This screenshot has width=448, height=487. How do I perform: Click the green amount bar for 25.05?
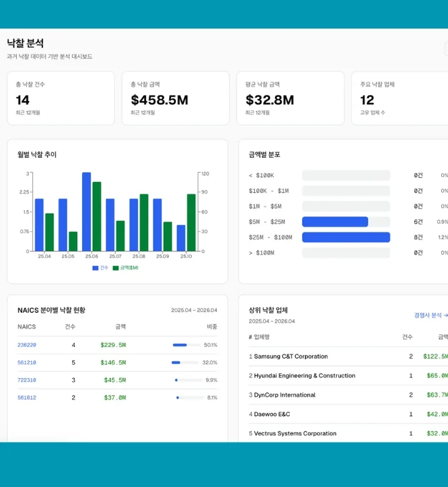[x=73, y=241]
